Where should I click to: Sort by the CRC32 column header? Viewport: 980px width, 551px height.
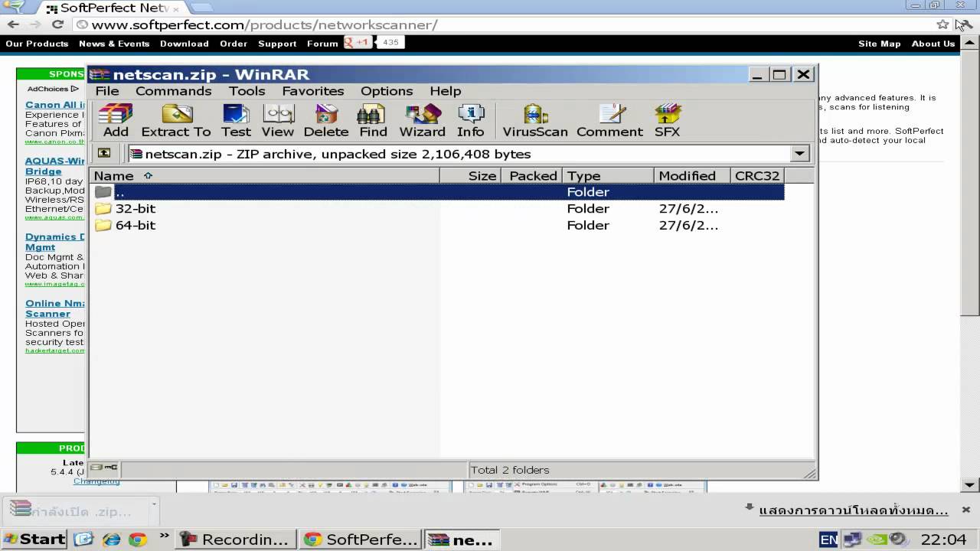click(757, 176)
